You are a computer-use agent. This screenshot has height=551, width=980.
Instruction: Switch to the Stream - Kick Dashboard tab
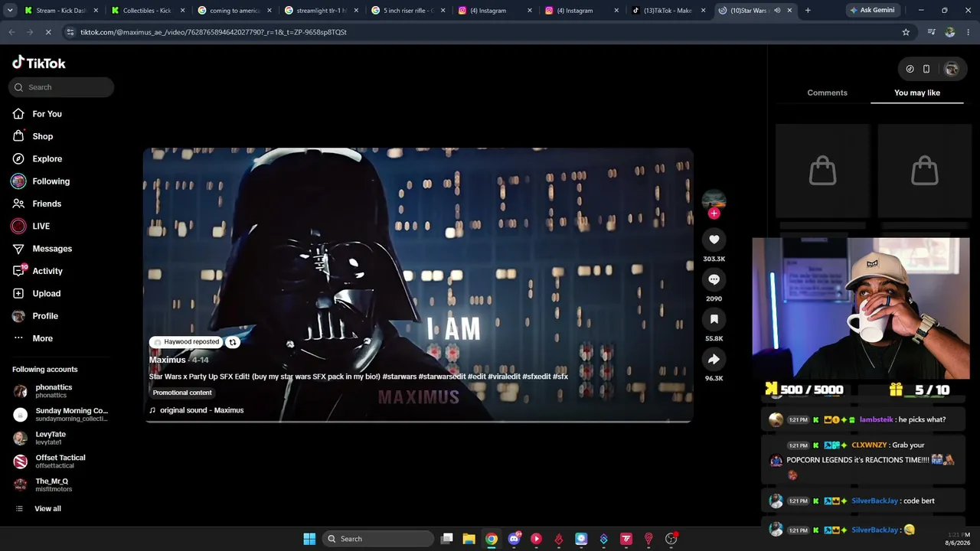tap(61, 11)
